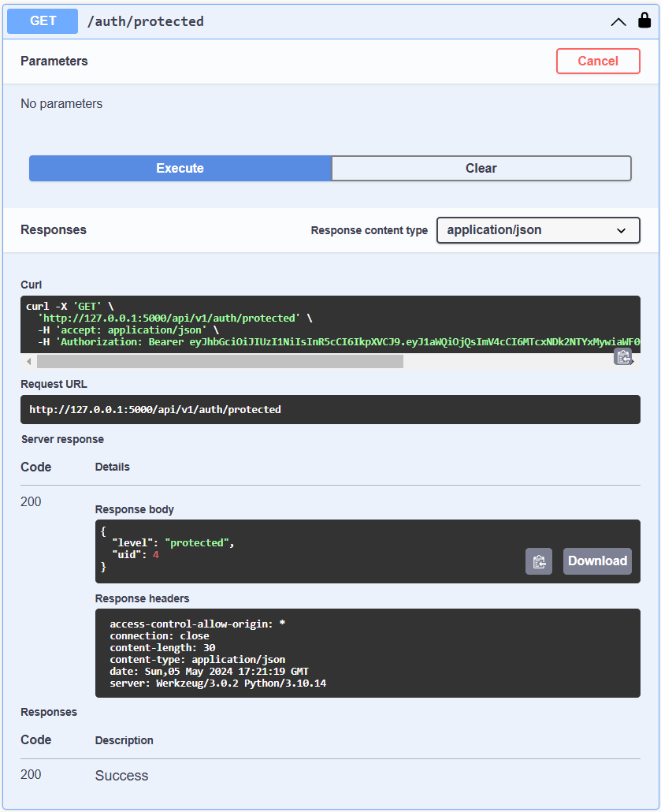Click the Authorization Bearer token line
The image size is (661, 812).
[339, 342]
